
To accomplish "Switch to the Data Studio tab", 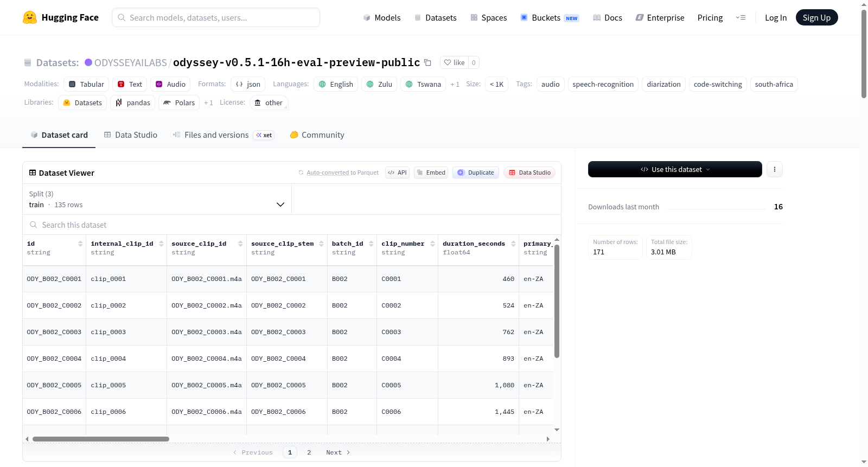I will [131, 135].
